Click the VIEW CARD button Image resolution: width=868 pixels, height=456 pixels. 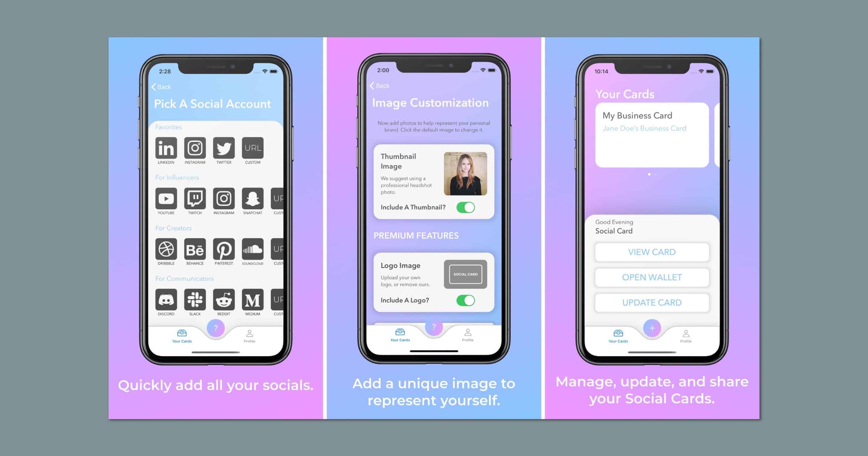click(653, 252)
